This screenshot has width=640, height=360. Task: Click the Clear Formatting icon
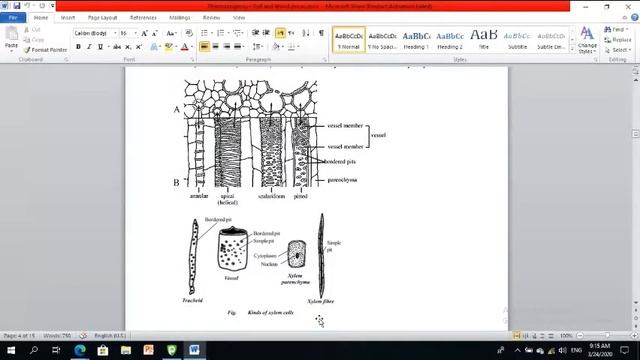[x=189, y=33]
